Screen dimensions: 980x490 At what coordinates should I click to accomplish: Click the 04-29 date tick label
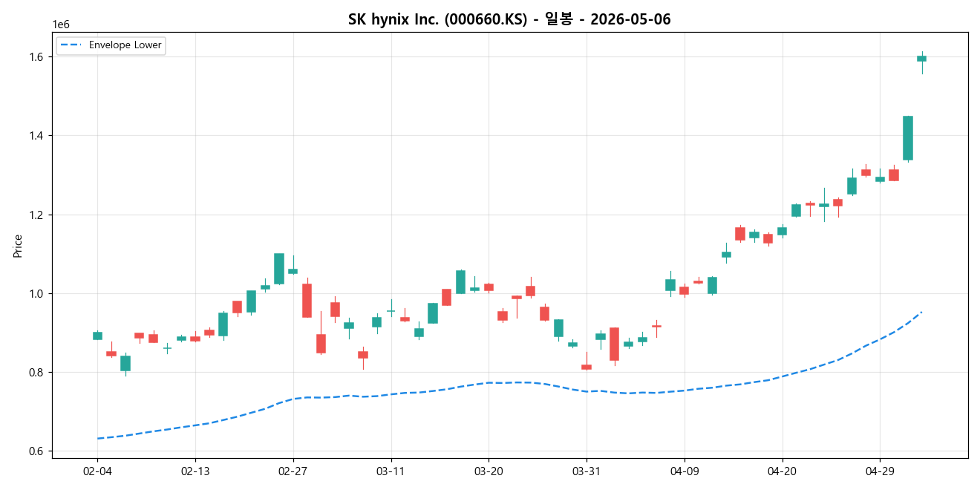point(880,471)
